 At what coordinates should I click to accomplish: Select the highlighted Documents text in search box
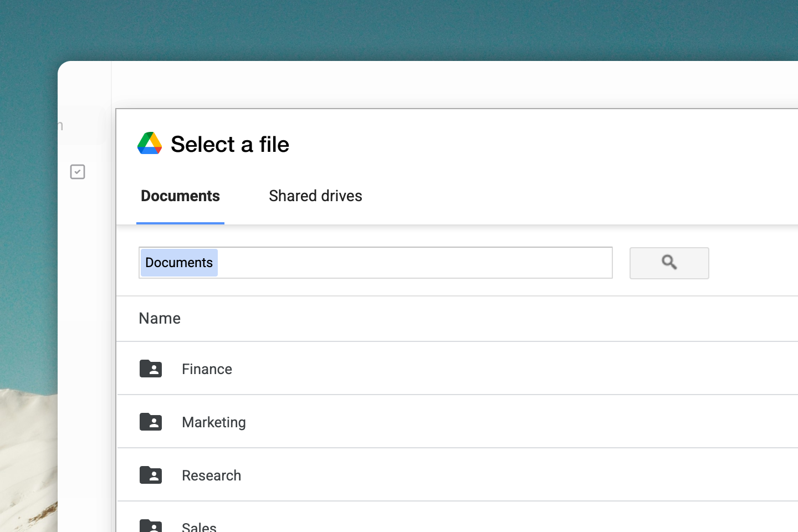pos(178,262)
